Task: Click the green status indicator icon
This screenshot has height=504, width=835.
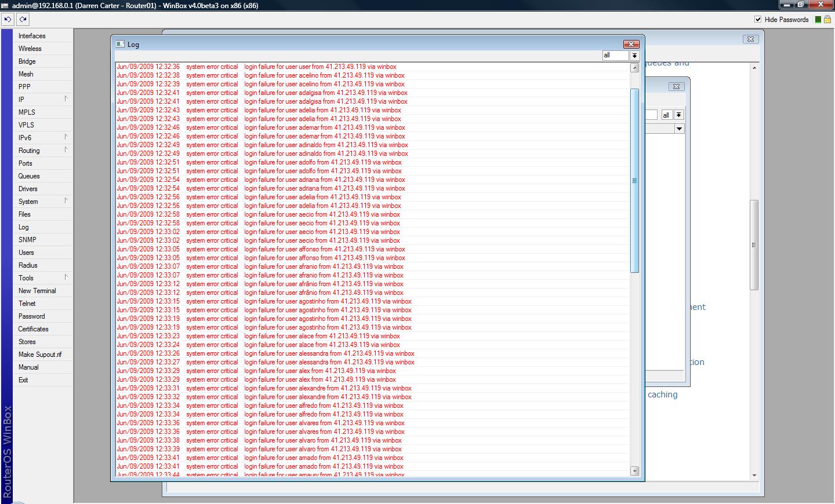Action: (818, 19)
